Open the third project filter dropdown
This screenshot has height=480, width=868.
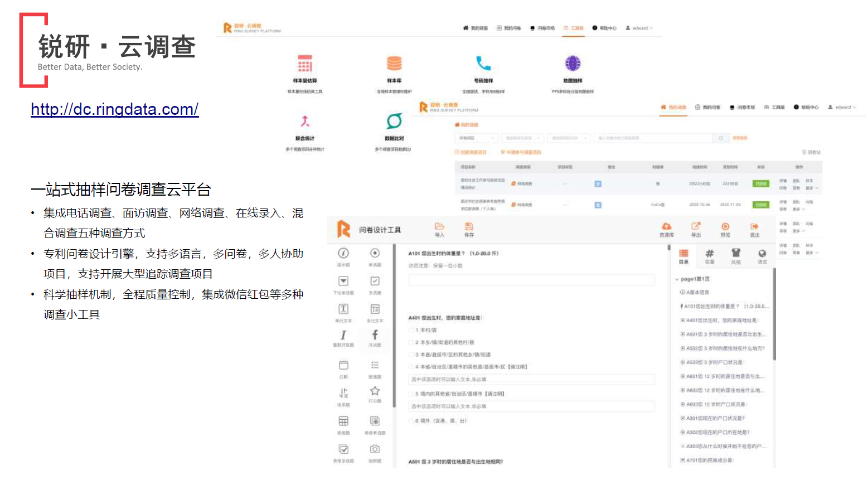(568, 138)
